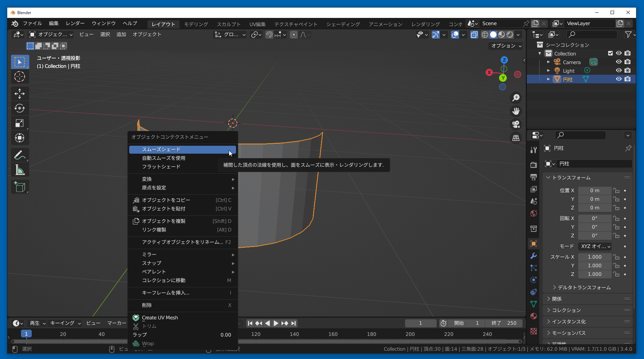Select the Rotate tool
Viewport: 644px width, 359px height.
pyautogui.click(x=20, y=109)
